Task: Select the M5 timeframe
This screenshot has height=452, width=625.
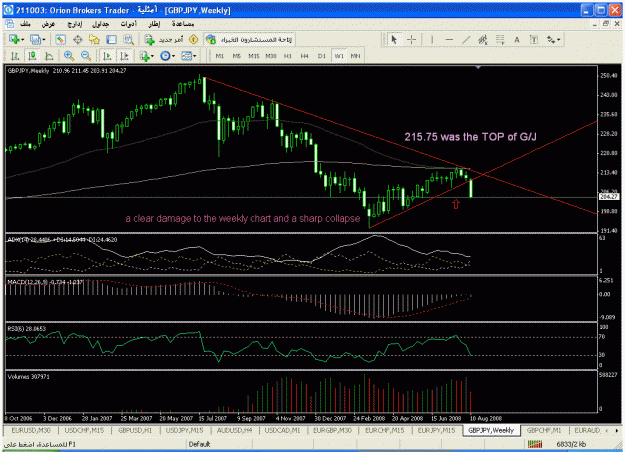Action: click(x=237, y=56)
